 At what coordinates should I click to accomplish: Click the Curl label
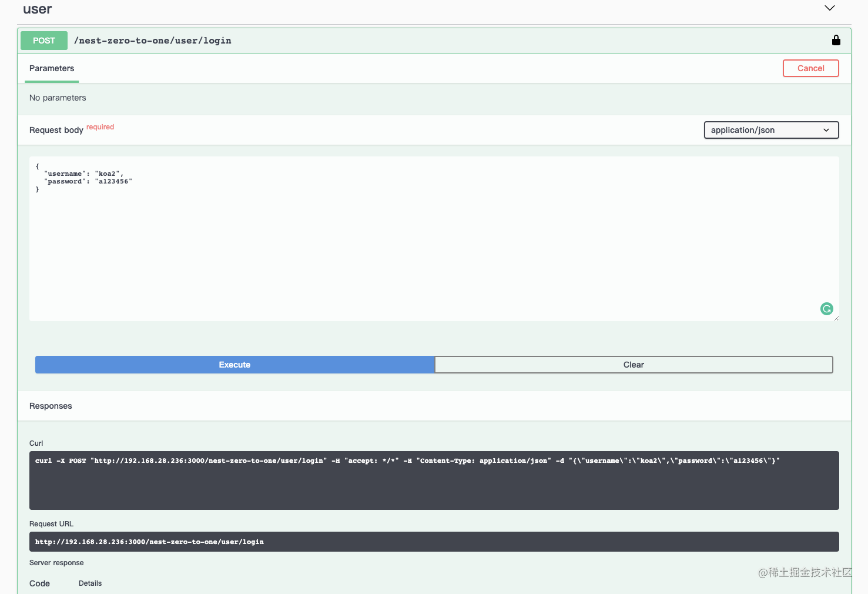coord(36,443)
